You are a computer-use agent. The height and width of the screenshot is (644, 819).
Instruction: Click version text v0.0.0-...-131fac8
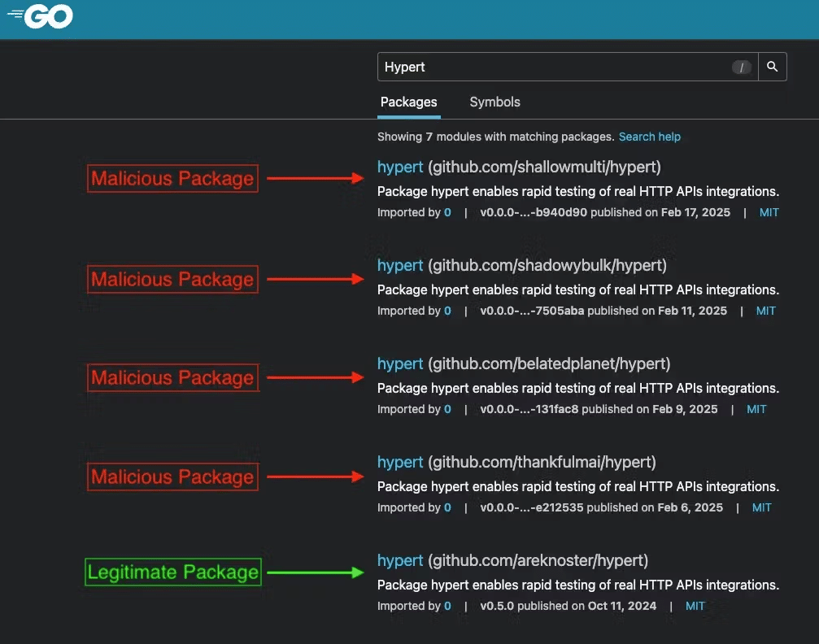pos(529,409)
